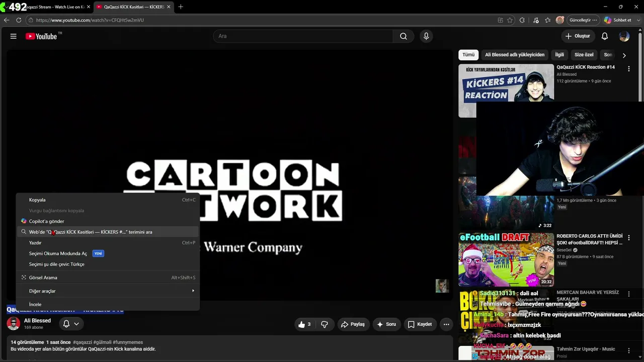
Task: Open the #qaqazzi hashtag link
Action: click(x=82, y=342)
